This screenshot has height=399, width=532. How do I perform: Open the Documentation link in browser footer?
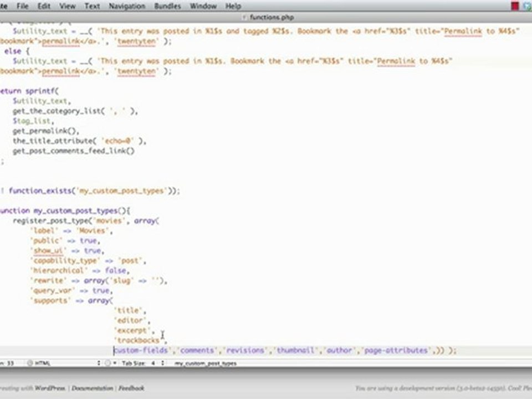point(93,388)
